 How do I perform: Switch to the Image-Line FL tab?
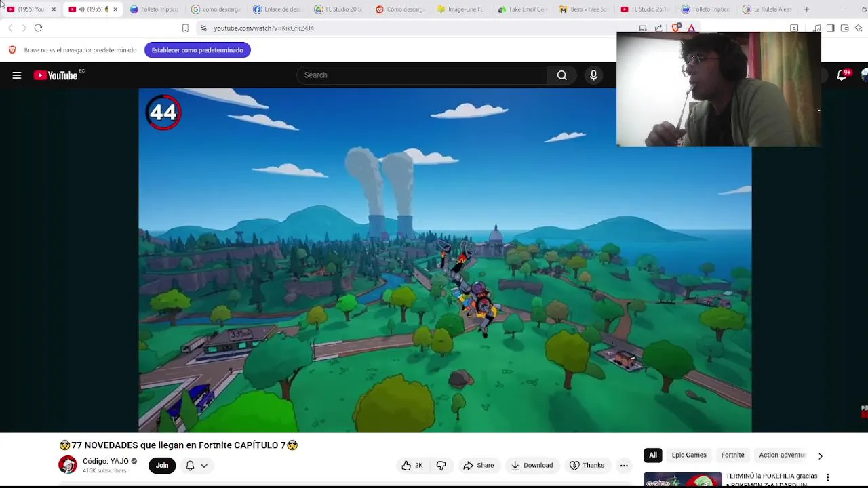(x=462, y=9)
